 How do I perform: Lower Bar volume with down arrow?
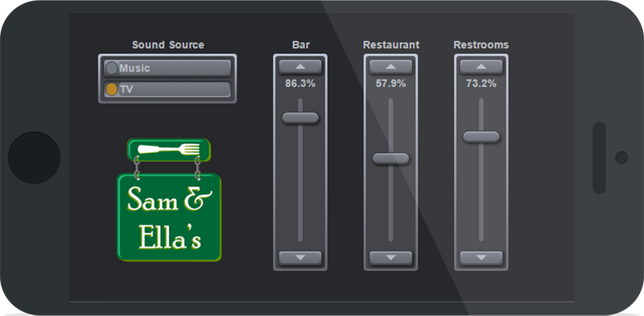point(300,258)
